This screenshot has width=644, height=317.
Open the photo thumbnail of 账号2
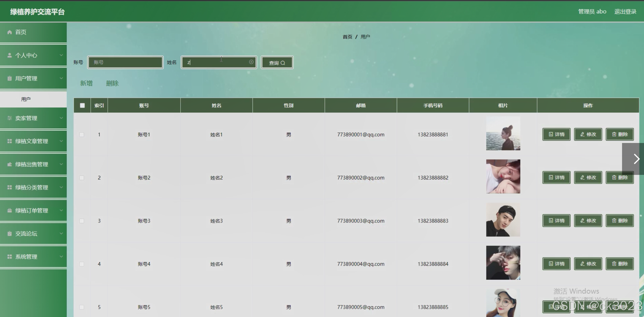pos(503,177)
